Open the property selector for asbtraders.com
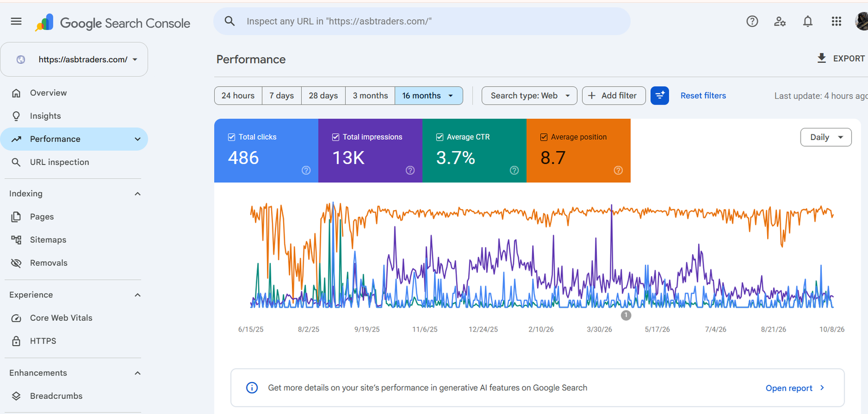This screenshot has width=868, height=414. 74,60
